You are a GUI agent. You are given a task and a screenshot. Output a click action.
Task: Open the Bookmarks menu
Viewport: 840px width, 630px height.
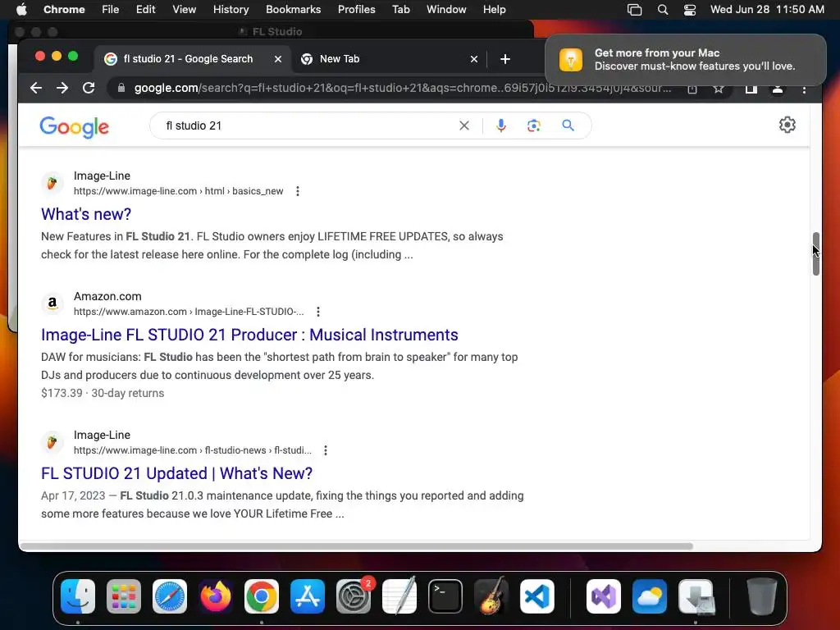click(293, 9)
